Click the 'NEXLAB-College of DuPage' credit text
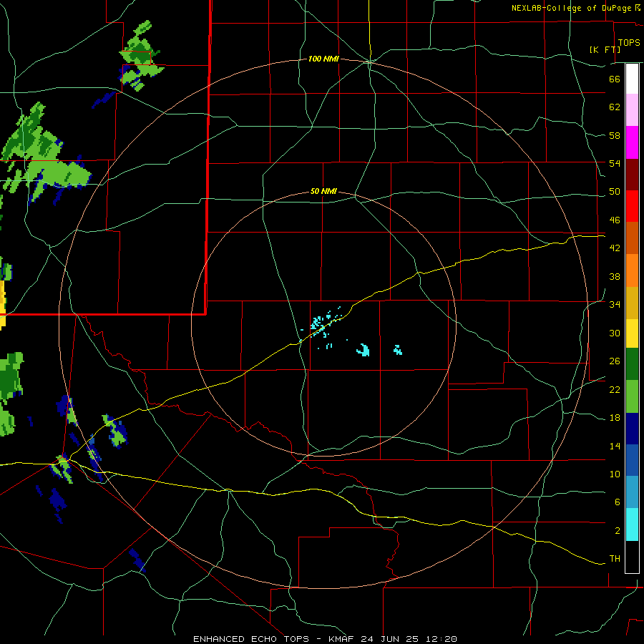The height and width of the screenshot is (644, 644). click(x=571, y=8)
